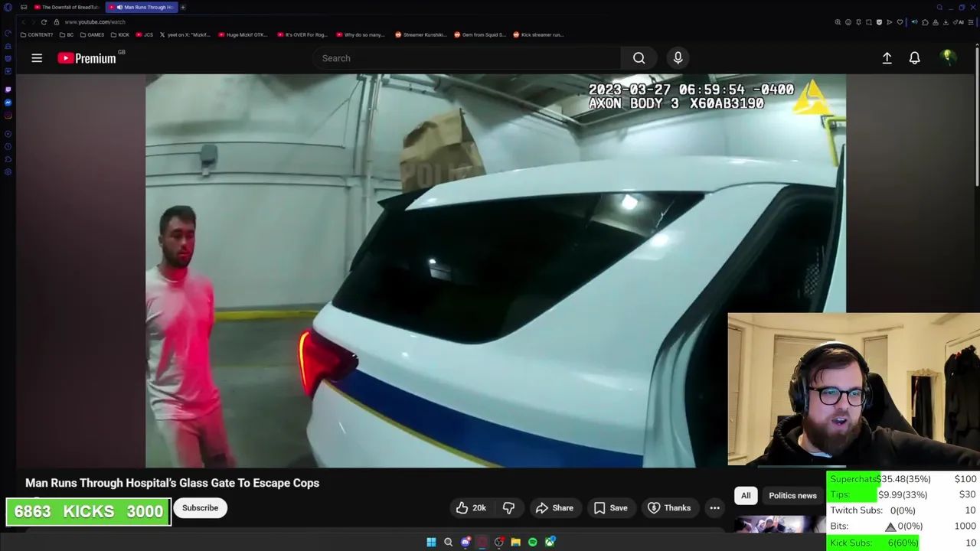Open Spotify from the taskbar
This screenshot has height=551, width=980.
pyautogui.click(x=533, y=543)
